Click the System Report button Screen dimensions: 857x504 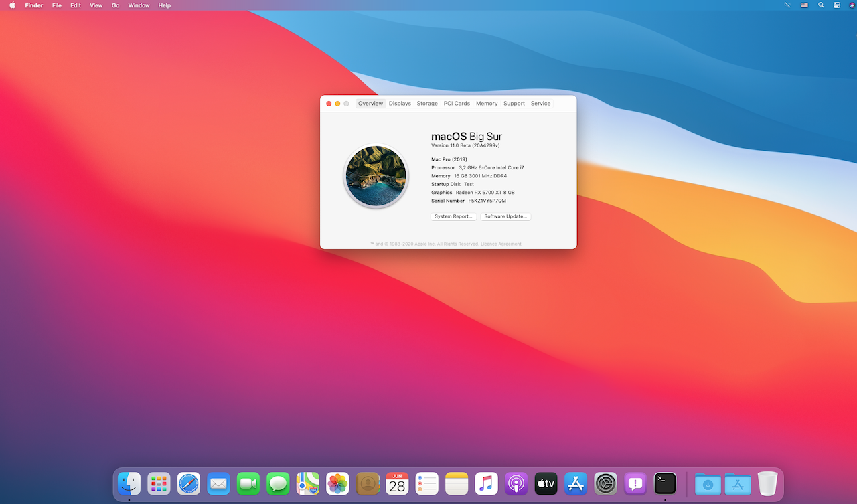[x=454, y=216]
